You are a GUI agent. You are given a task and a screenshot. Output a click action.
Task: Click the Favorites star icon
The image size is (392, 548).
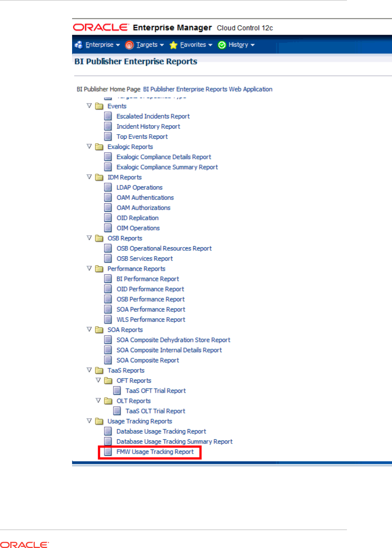(173, 45)
